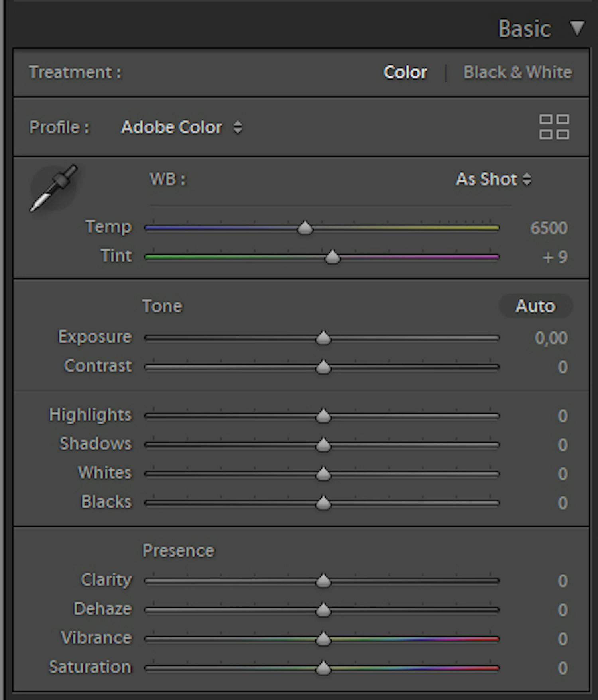Click the Clarity label
Viewport: 598px width, 700px height.
(x=106, y=580)
